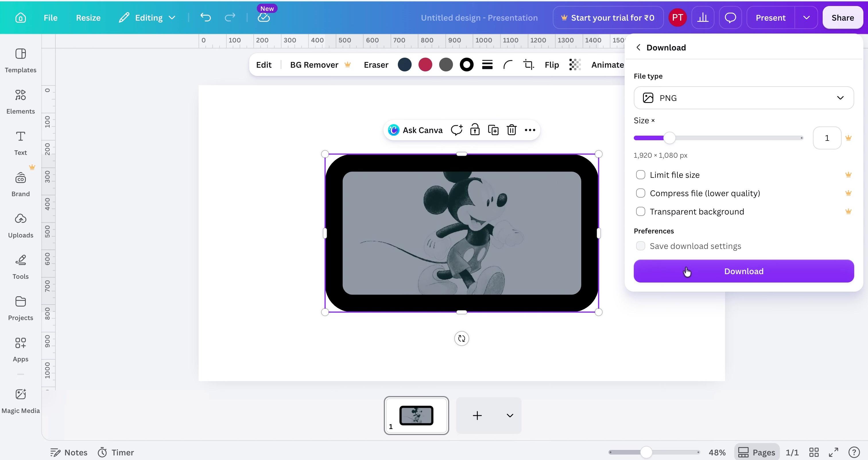The height and width of the screenshot is (460, 868).
Task: Open the analytics bar chart icon
Action: tap(703, 17)
